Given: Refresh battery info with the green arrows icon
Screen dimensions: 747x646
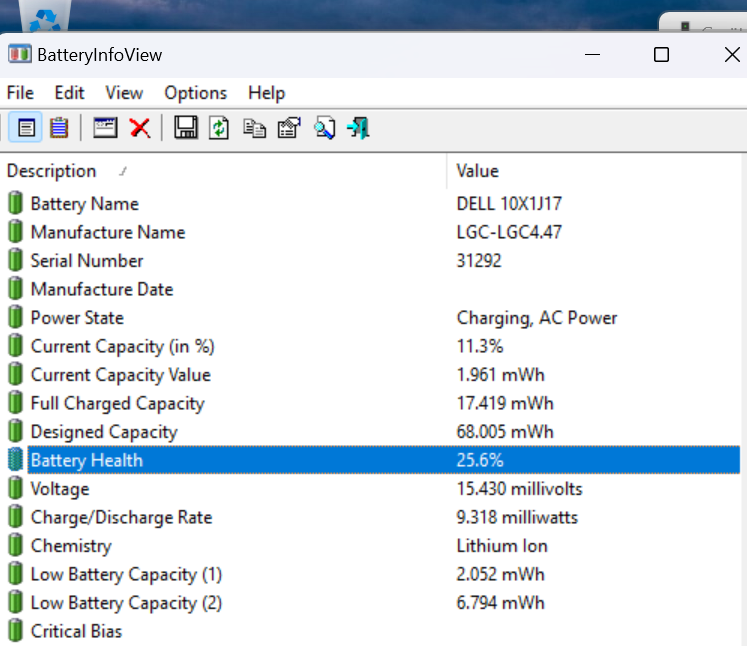Looking at the screenshot, I should [219, 128].
